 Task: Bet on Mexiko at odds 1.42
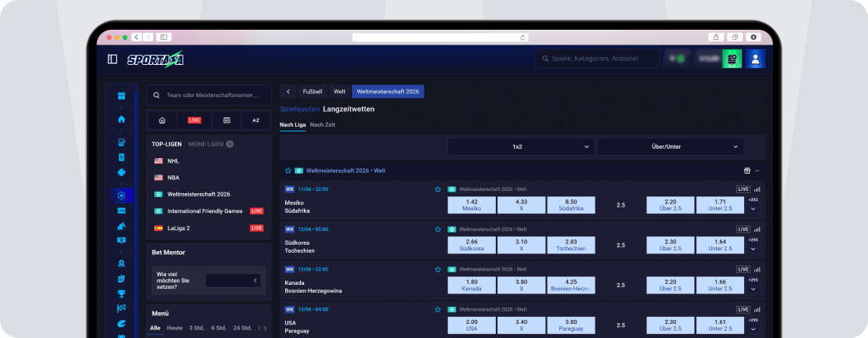472,205
